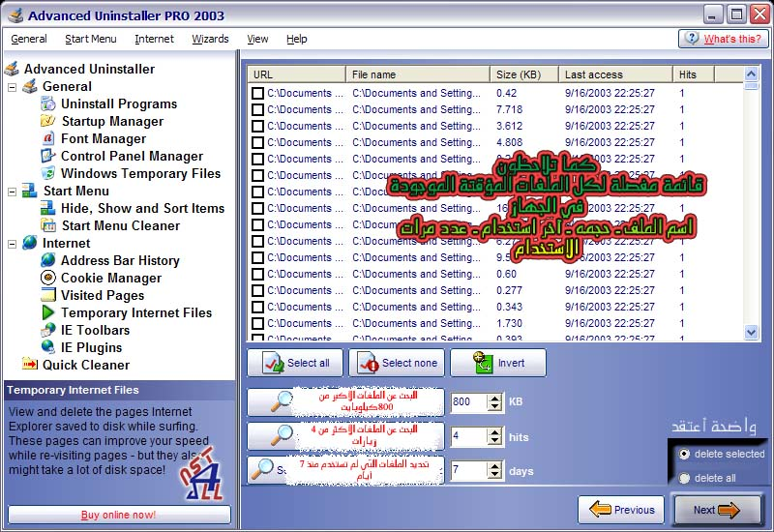This screenshot has height=532, width=774.
Task: Open the Help menu
Action: (297, 39)
